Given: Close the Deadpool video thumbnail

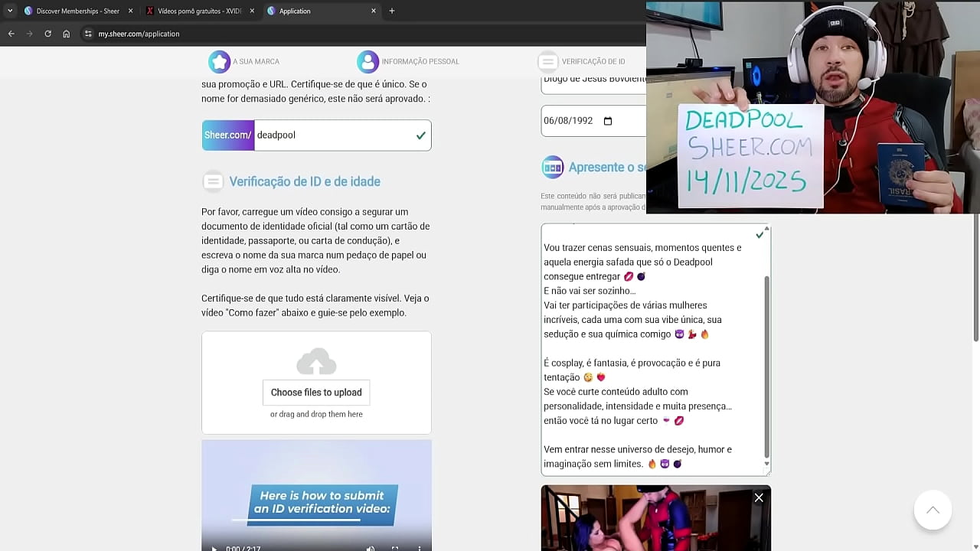Looking at the screenshot, I should (759, 497).
